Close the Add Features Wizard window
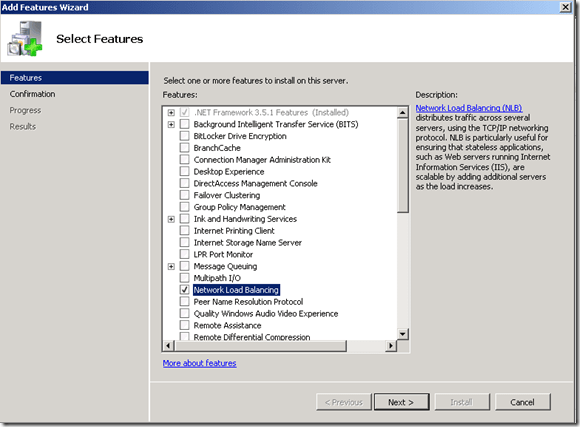This screenshot has width=580, height=427. (x=565, y=7)
